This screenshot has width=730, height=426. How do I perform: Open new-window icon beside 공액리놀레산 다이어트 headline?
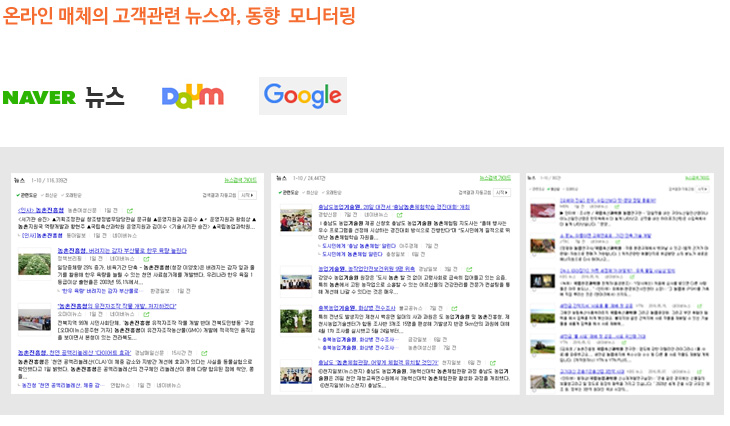pos(204,353)
